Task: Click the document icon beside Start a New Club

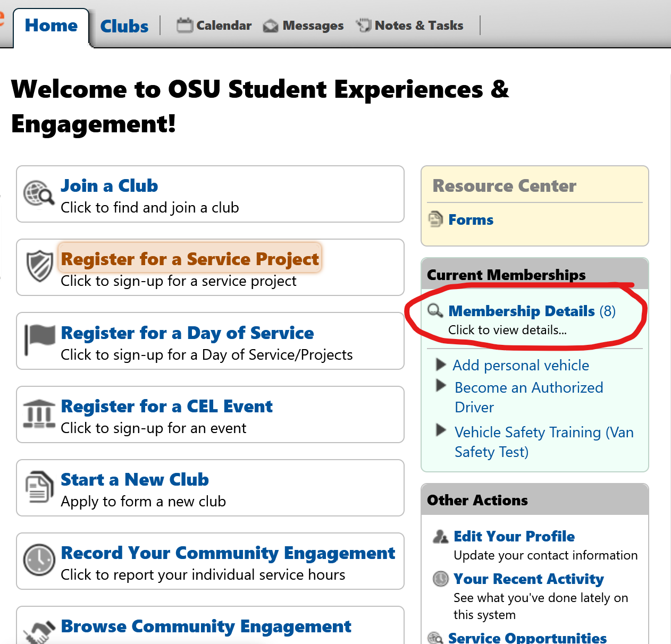Action: coord(39,486)
